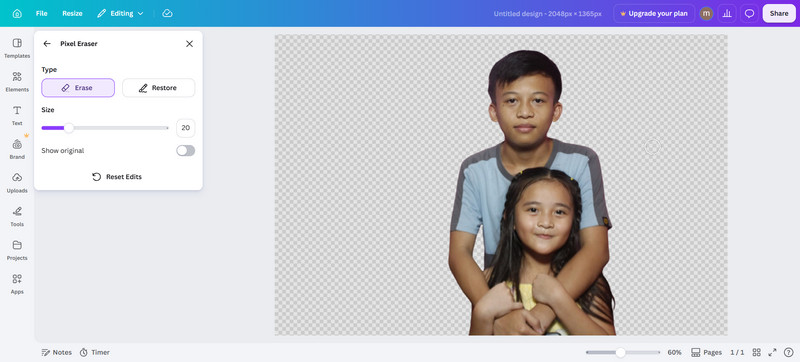
Task: Open the Timer in bottom bar
Action: 95,352
